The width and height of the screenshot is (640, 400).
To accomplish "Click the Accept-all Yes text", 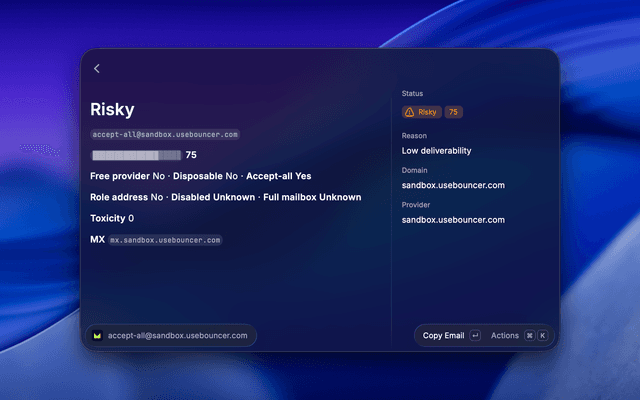I will [x=279, y=176].
